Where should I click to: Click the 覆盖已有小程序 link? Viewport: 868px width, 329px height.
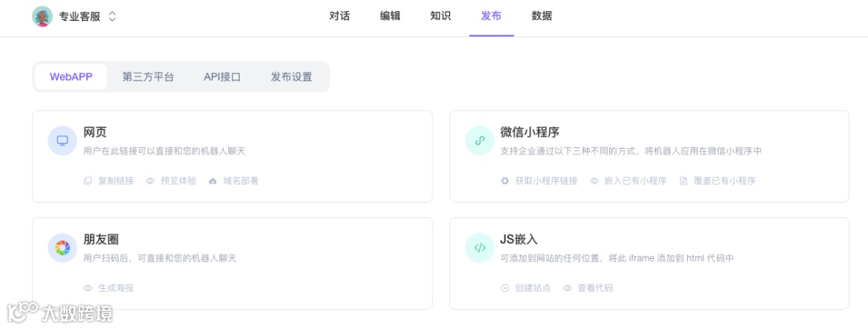724,181
